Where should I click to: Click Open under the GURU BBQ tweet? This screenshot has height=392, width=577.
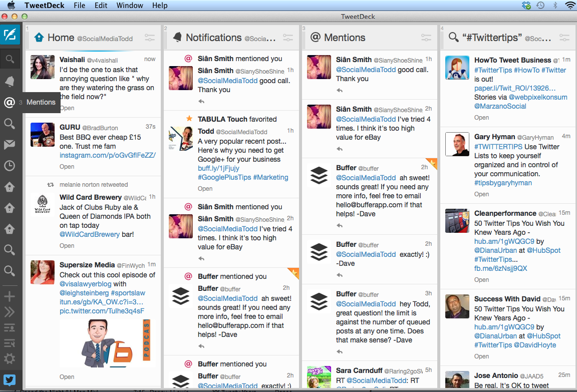pyautogui.click(x=67, y=166)
